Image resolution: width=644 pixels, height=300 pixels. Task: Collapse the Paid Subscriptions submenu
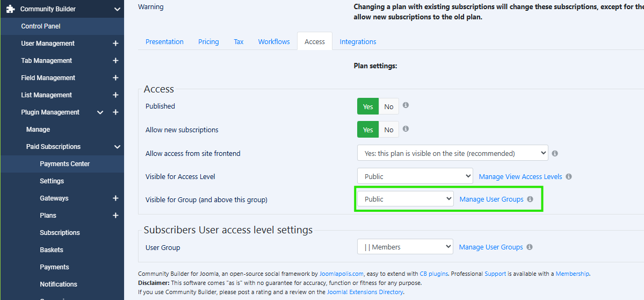117,147
